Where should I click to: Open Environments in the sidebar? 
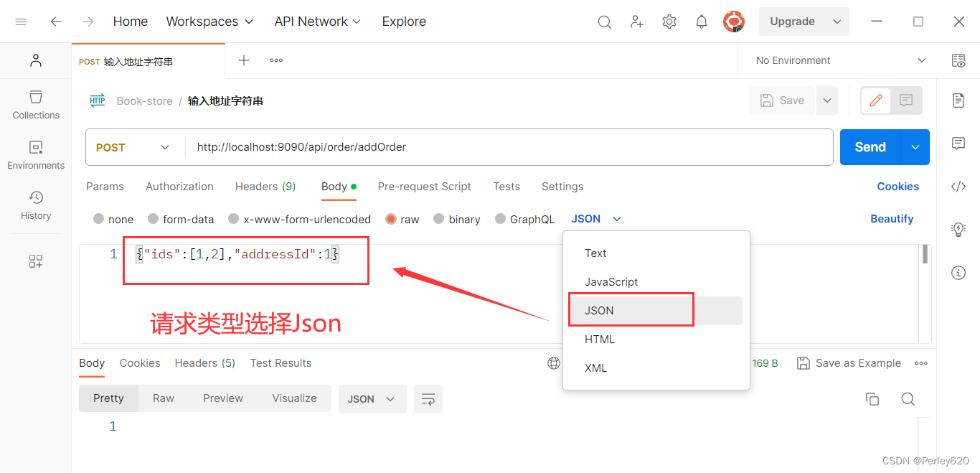[x=36, y=155]
